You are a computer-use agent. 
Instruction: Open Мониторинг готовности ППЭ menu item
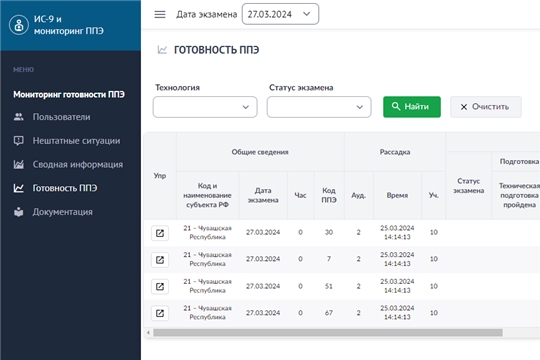coord(69,94)
